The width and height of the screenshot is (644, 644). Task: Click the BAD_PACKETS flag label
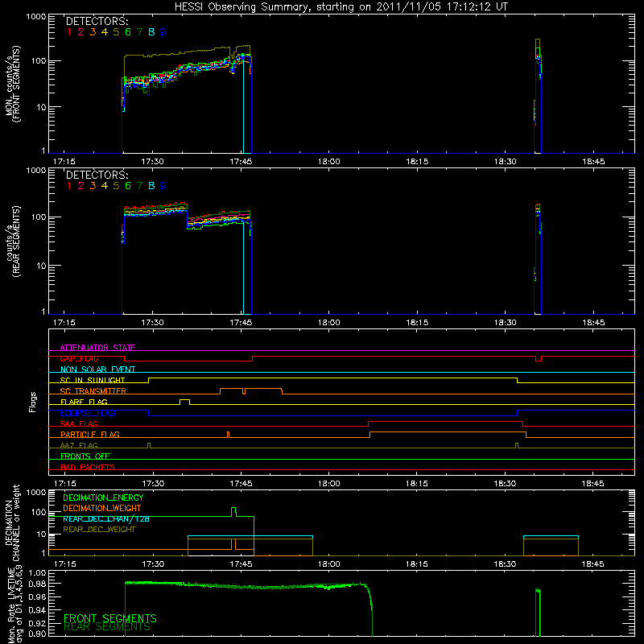point(88,467)
